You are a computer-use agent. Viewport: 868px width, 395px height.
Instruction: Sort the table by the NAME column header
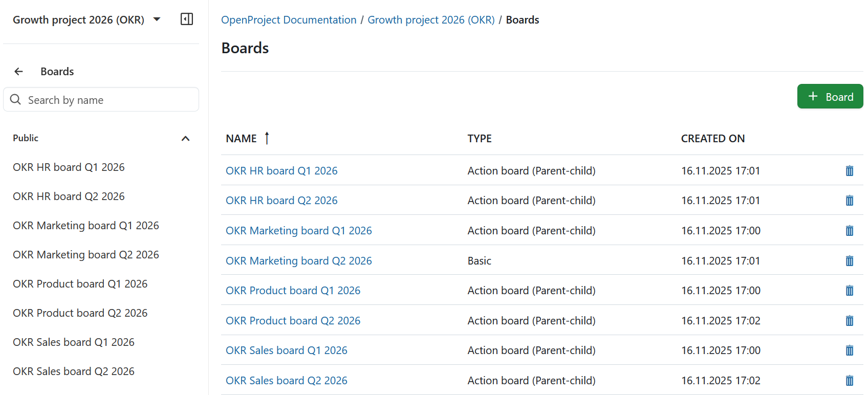coord(241,139)
